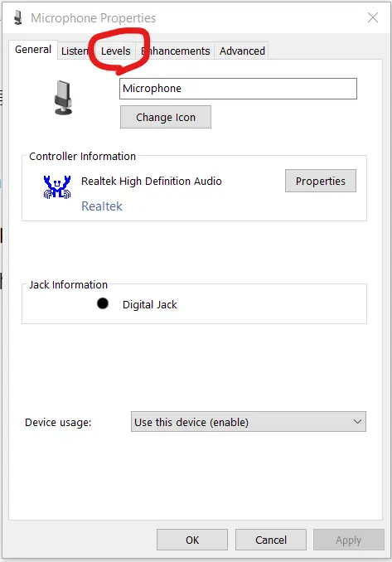Click the Realtek crab logo icon
The height and width of the screenshot is (562, 392).
pyautogui.click(x=57, y=187)
